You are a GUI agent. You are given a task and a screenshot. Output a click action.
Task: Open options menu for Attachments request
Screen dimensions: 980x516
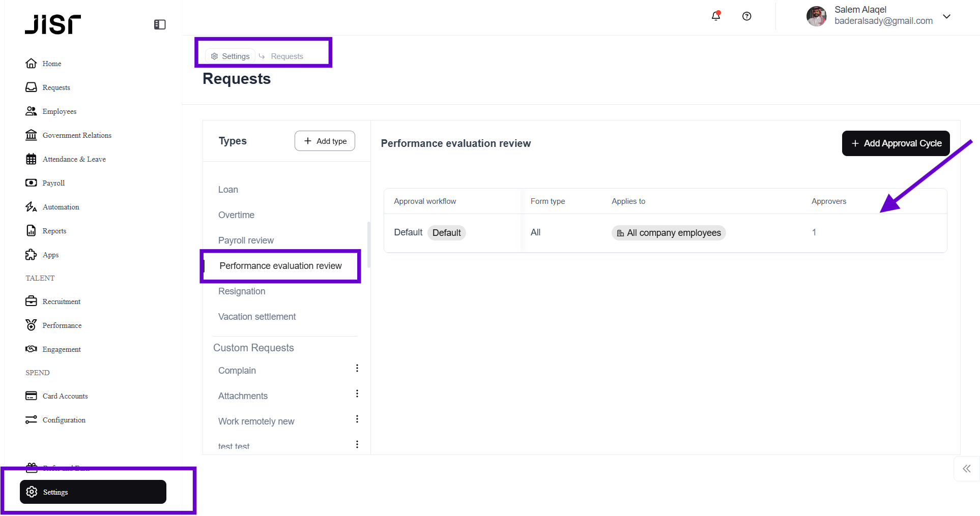click(x=357, y=394)
